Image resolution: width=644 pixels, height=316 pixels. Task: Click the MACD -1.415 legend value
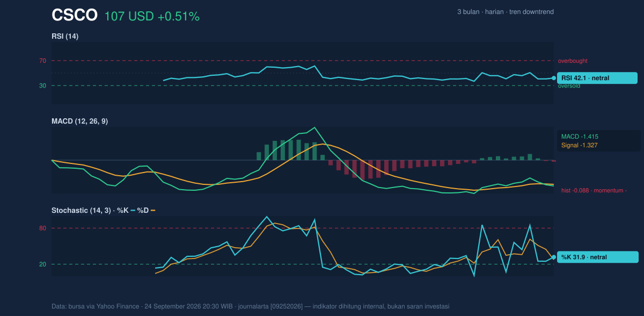coord(580,137)
